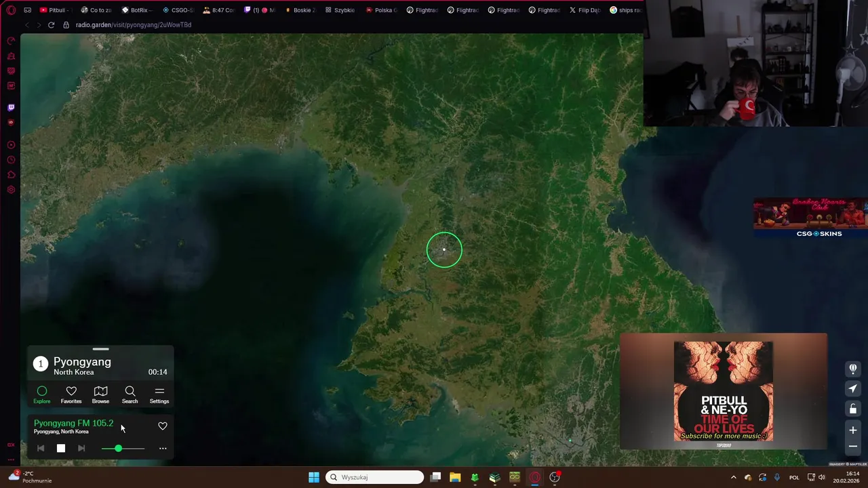Switch to the Polska G tab

tap(381, 10)
